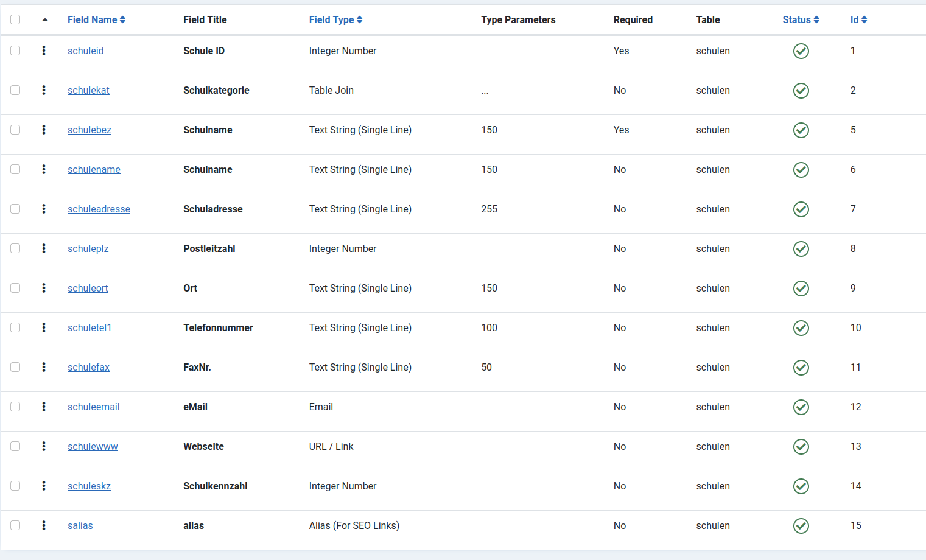This screenshot has height=560, width=926.
Task: Click the ordering arrow icon in the header
Action: tap(45, 20)
